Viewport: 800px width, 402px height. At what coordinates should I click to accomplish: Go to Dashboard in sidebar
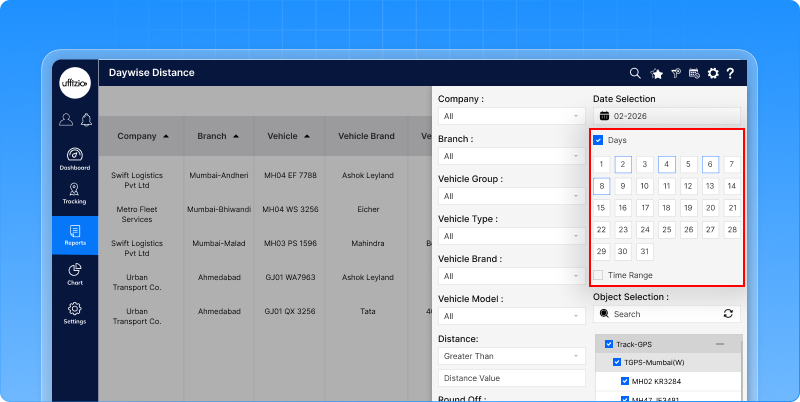pos(75,159)
